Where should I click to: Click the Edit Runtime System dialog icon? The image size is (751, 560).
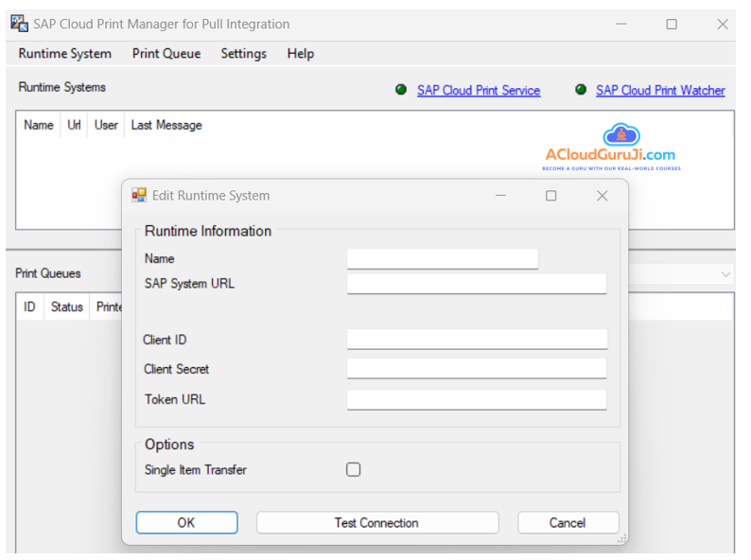pyautogui.click(x=139, y=196)
